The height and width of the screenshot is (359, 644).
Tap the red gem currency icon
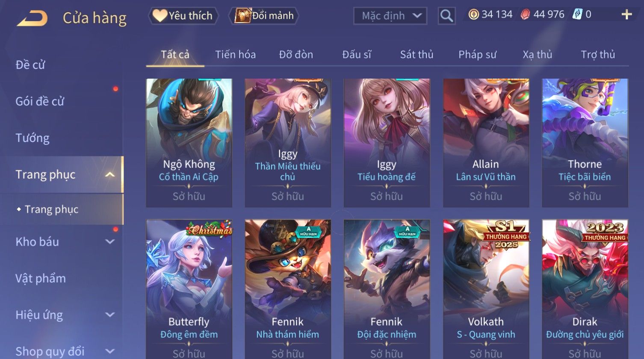(x=525, y=15)
